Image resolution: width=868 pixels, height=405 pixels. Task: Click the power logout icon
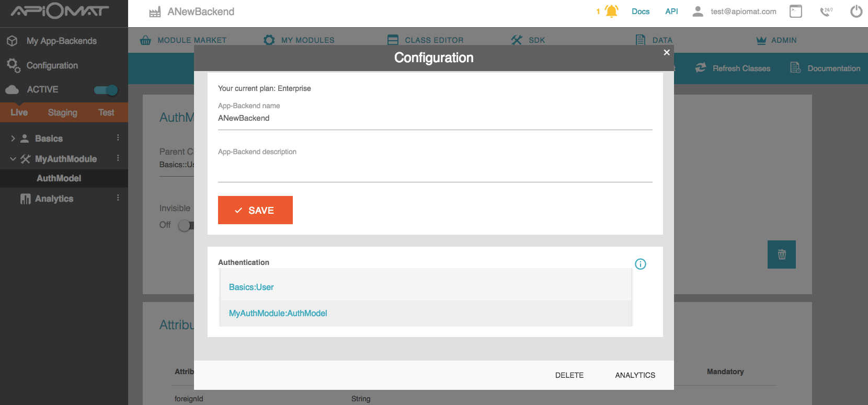point(856,11)
